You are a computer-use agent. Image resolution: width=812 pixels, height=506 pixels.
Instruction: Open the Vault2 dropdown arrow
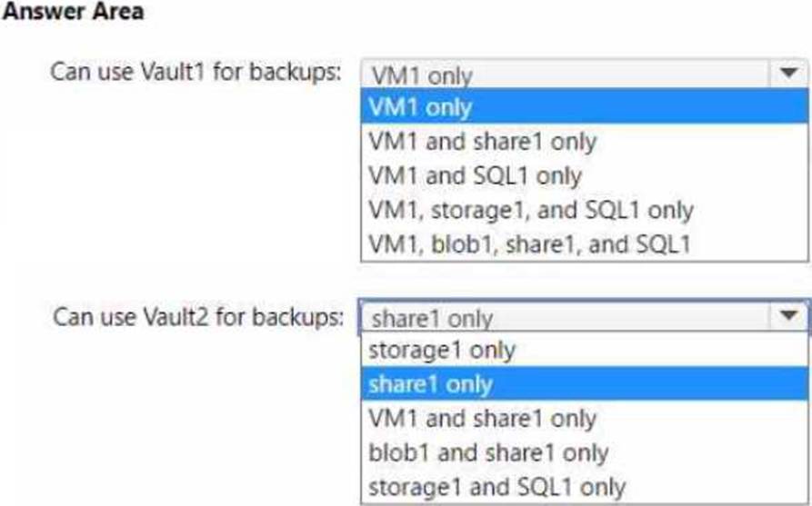[x=787, y=316]
